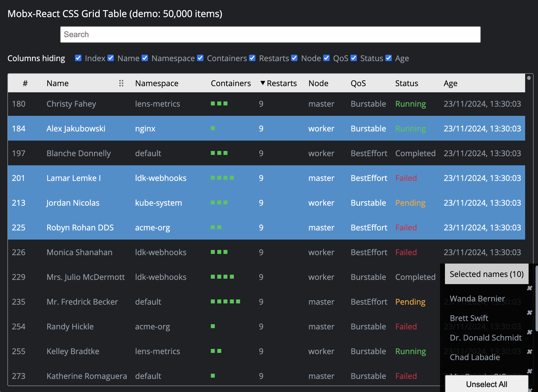
Task: Sort by the Status column header
Action: (406, 83)
